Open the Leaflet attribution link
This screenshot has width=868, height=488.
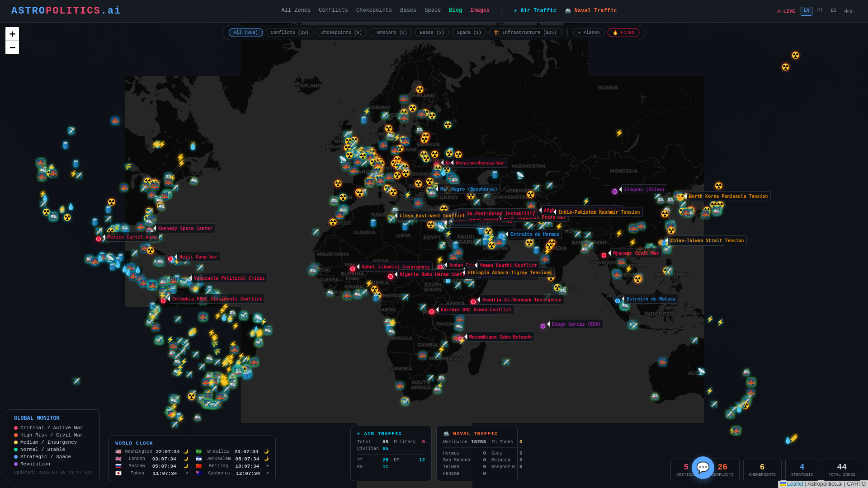[795, 484]
